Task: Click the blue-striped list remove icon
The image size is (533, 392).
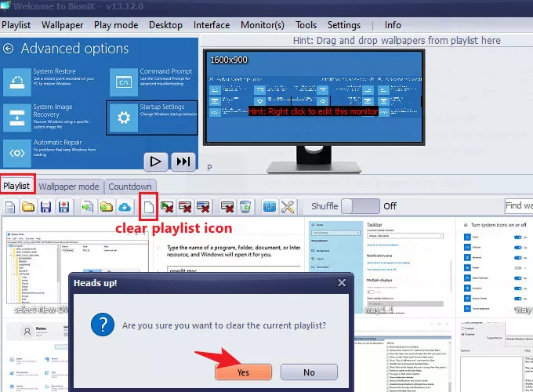Action: [203, 207]
